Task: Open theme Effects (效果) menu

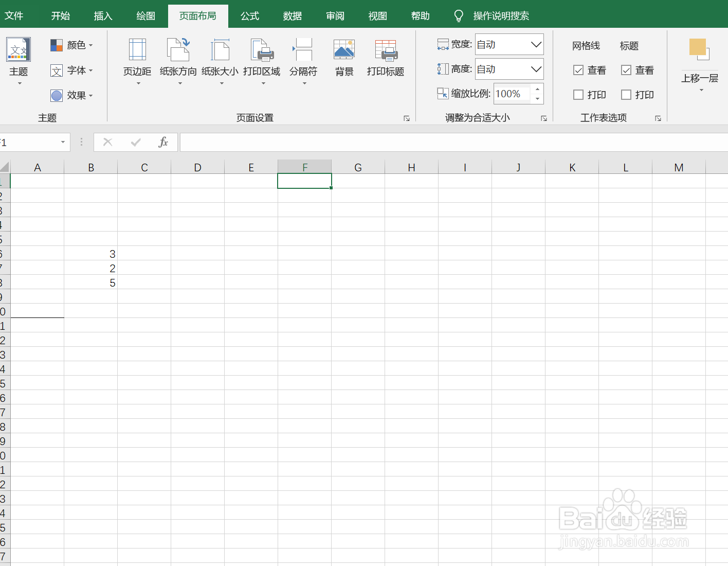Action: [x=71, y=95]
